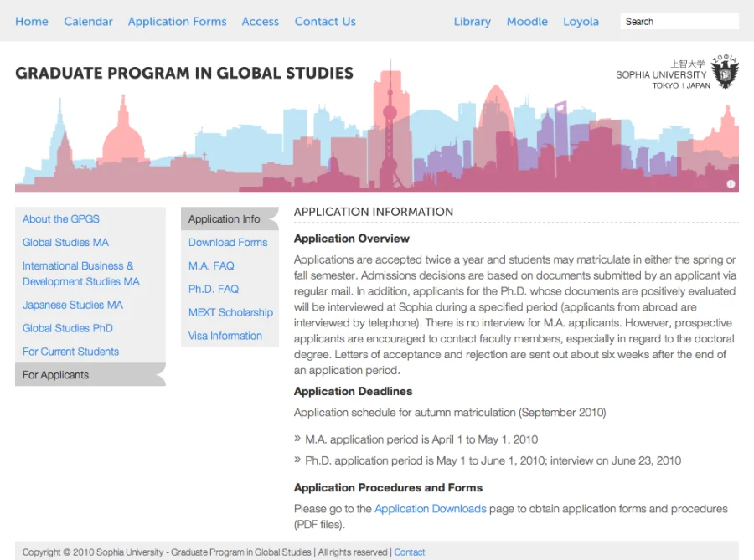Select Global Studies PhD sidebar item
The image size is (754, 560).
68,328
